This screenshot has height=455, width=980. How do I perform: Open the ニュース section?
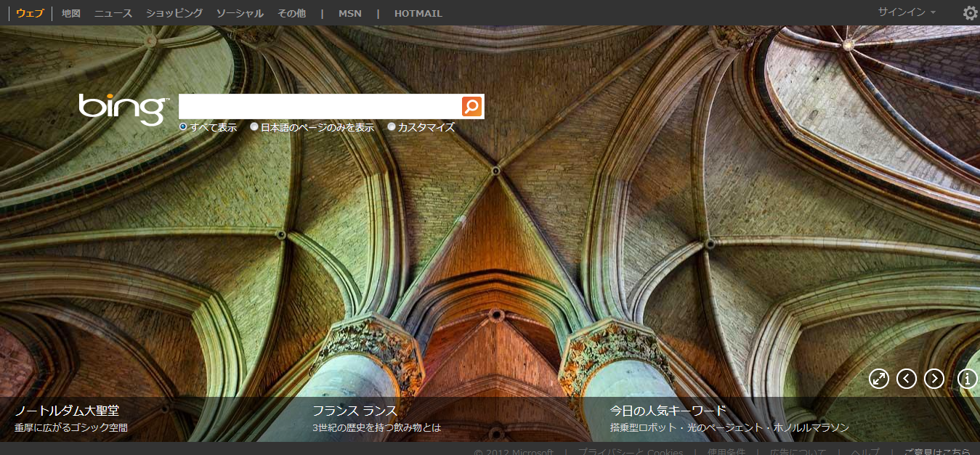(x=113, y=13)
